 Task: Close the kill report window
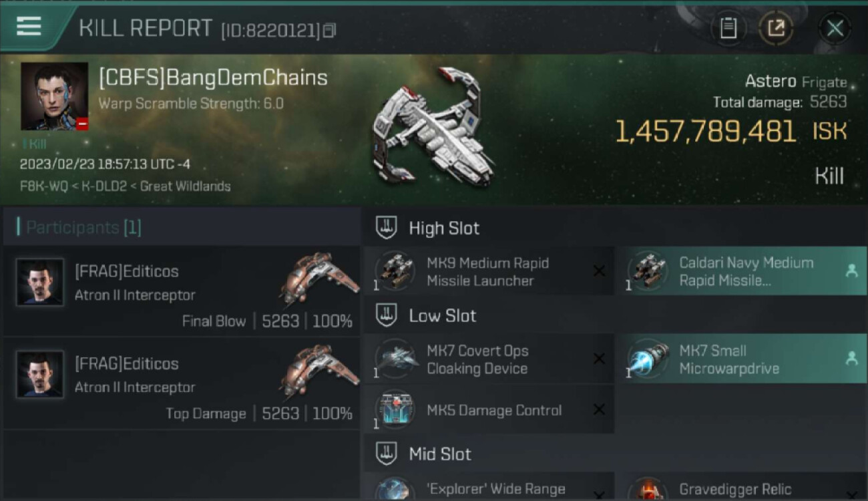click(835, 28)
